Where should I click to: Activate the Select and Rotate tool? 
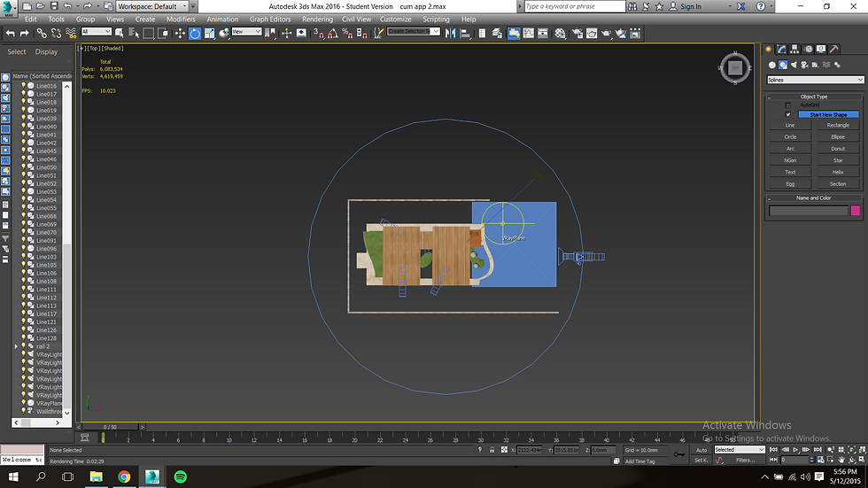tap(195, 33)
